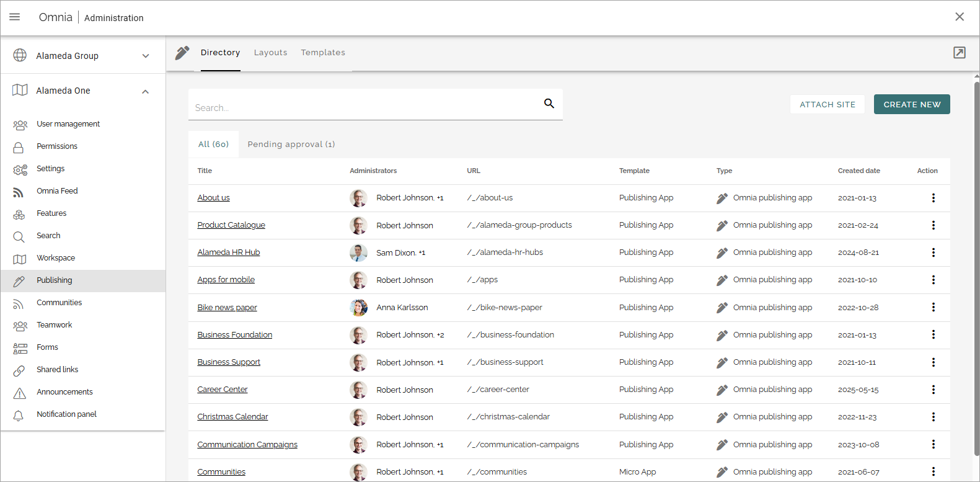Viewport: 980px width, 482px height.
Task: Open page in new window icon
Action: tap(959, 53)
